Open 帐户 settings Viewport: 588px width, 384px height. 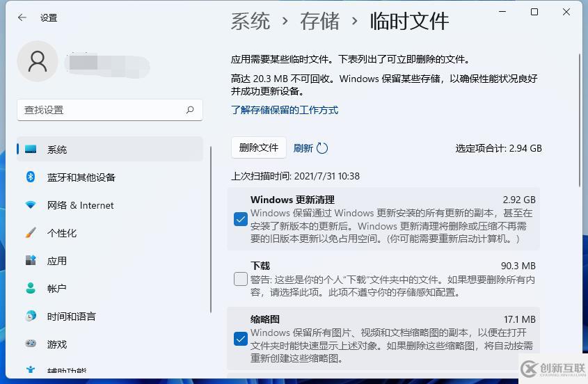110,288
